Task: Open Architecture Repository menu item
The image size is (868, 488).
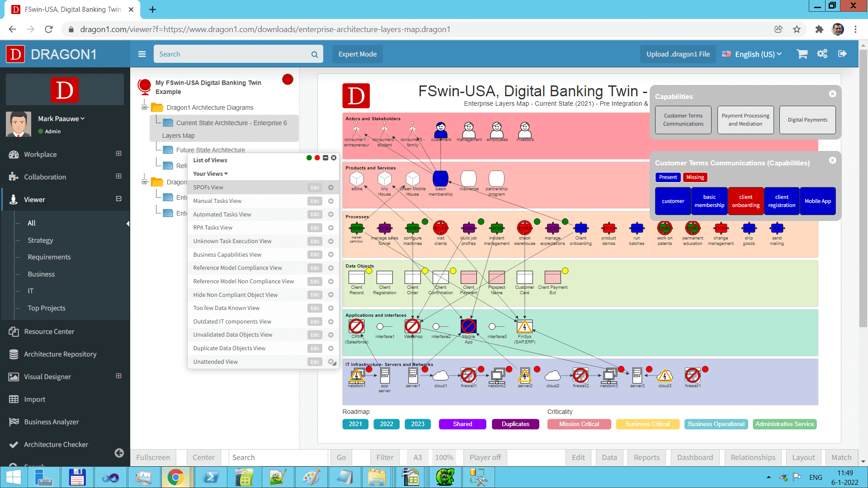Action: pos(60,354)
